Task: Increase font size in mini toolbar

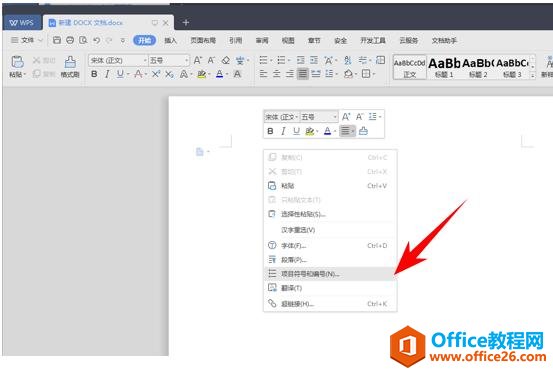Action: point(346,116)
